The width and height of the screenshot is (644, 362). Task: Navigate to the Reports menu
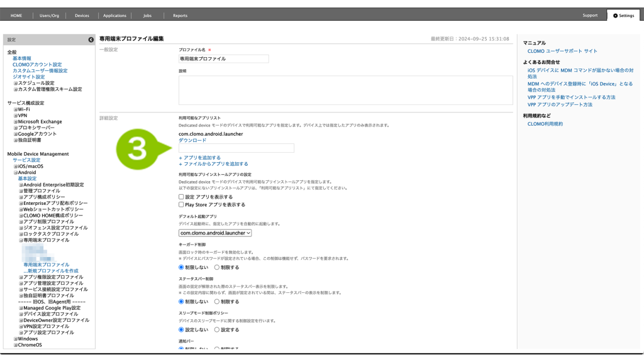pyautogui.click(x=180, y=16)
